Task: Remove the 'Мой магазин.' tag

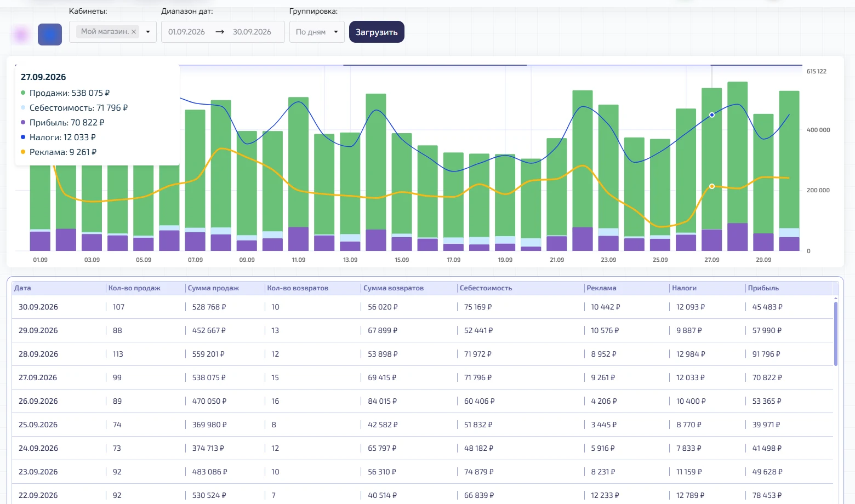Action: pyautogui.click(x=133, y=32)
